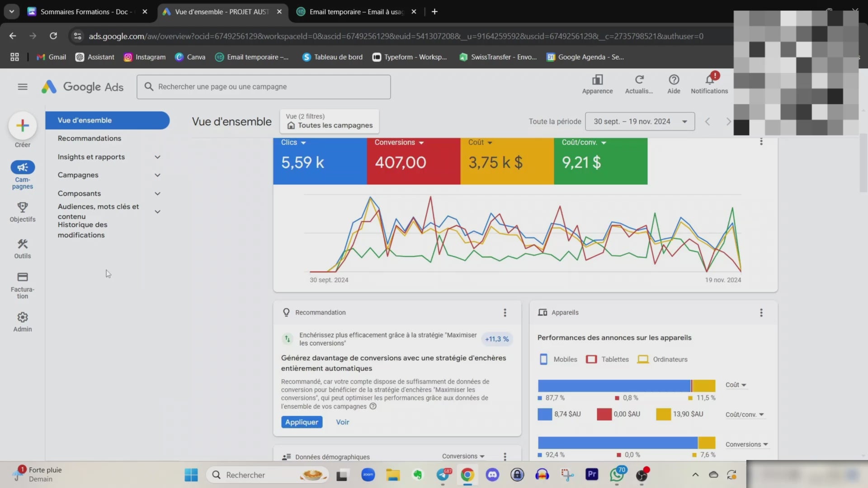This screenshot has height=488, width=868.
Task: Open the Aide help icon
Action: pyautogui.click(x=674, y=80)
